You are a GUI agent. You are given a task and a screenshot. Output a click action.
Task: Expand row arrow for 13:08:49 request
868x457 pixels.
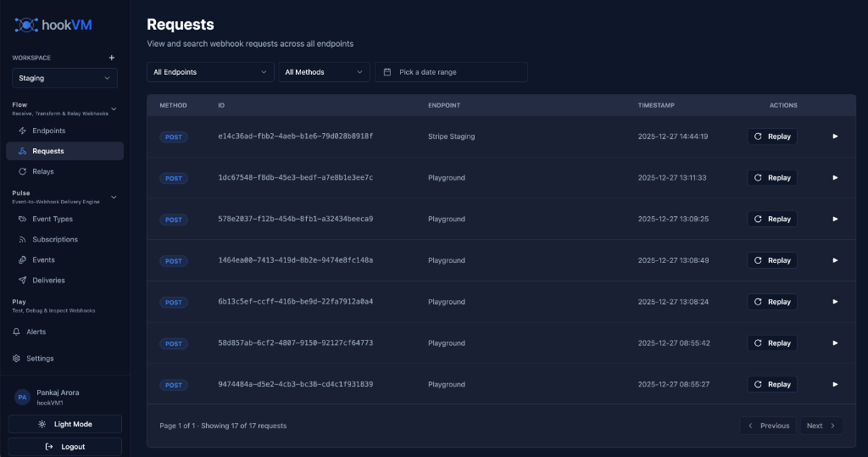[835, 260]
